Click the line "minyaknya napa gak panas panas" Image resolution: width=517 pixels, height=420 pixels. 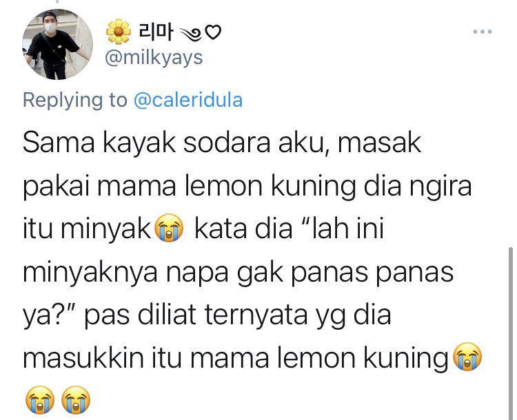click(x=238, y=272)
